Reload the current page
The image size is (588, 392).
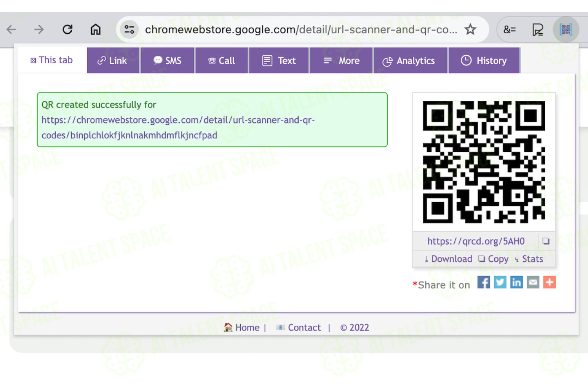click(67, 29)
